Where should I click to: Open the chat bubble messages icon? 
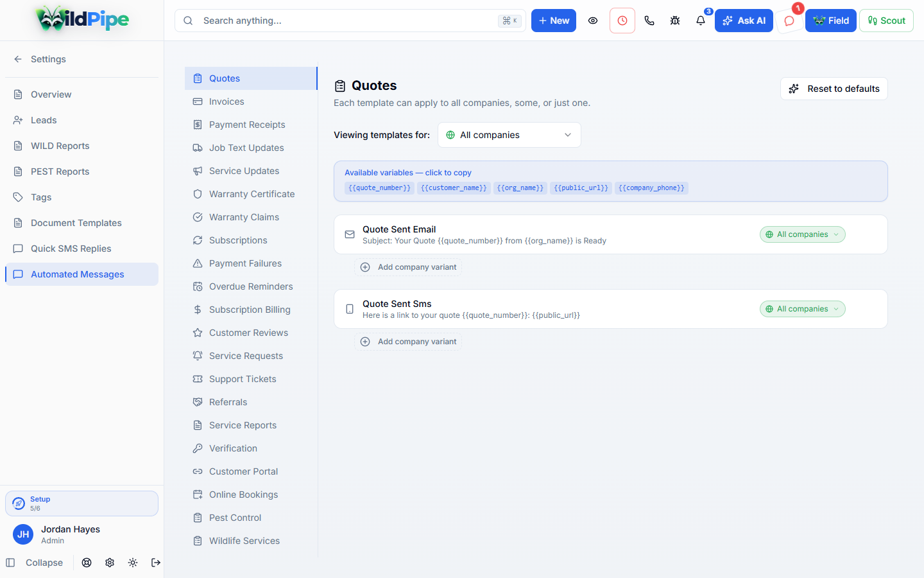click(x=789, y=21)
